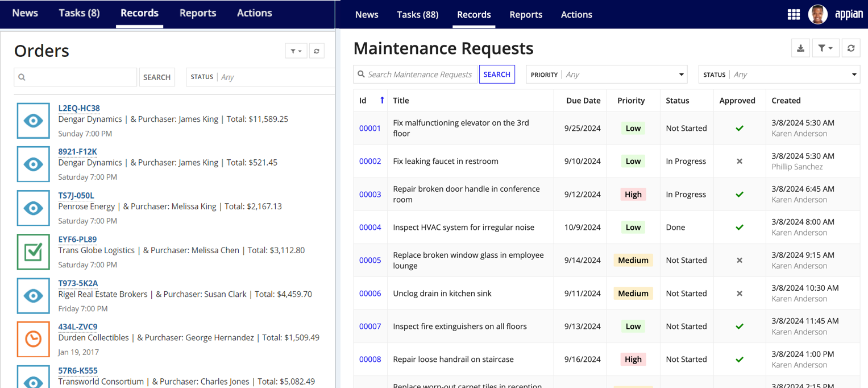This screenshot has height=388, width=868.
Task: Open the Orders filter menu button
Action: point(296,51)
